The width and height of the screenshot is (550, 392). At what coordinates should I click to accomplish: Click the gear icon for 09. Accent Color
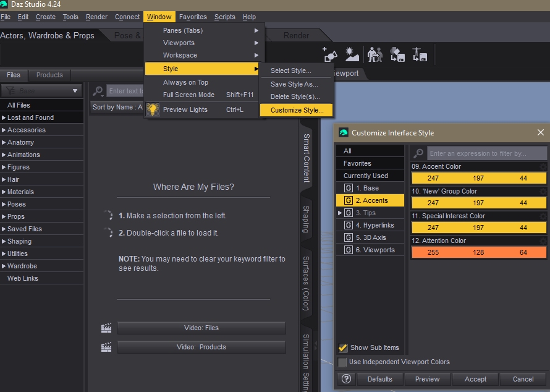click(x=543, y=167)
